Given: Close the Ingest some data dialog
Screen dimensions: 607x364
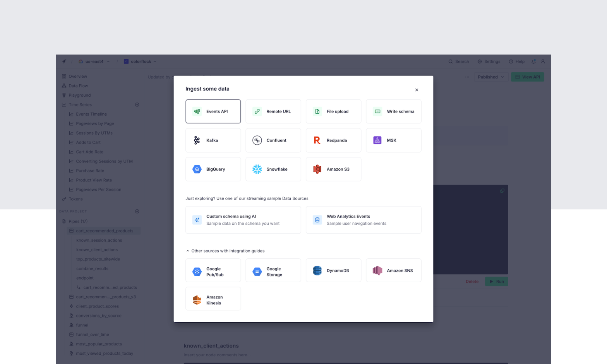Looking at the screenshot, I should pyautogui.click(x=417, y=90).
